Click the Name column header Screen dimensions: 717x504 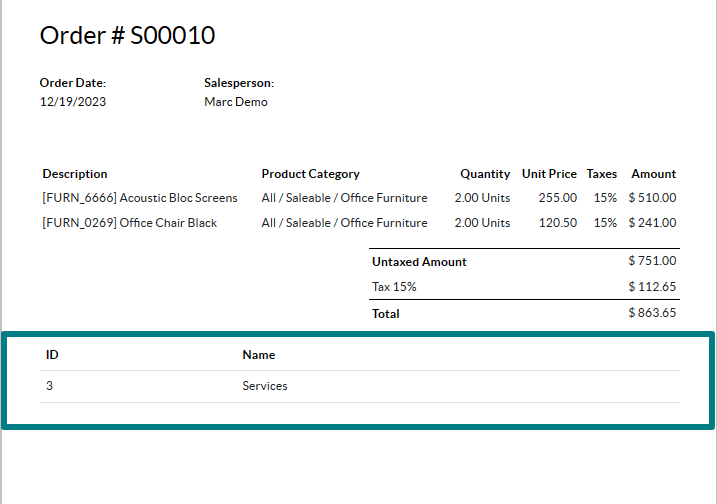[x=259, y=355]
